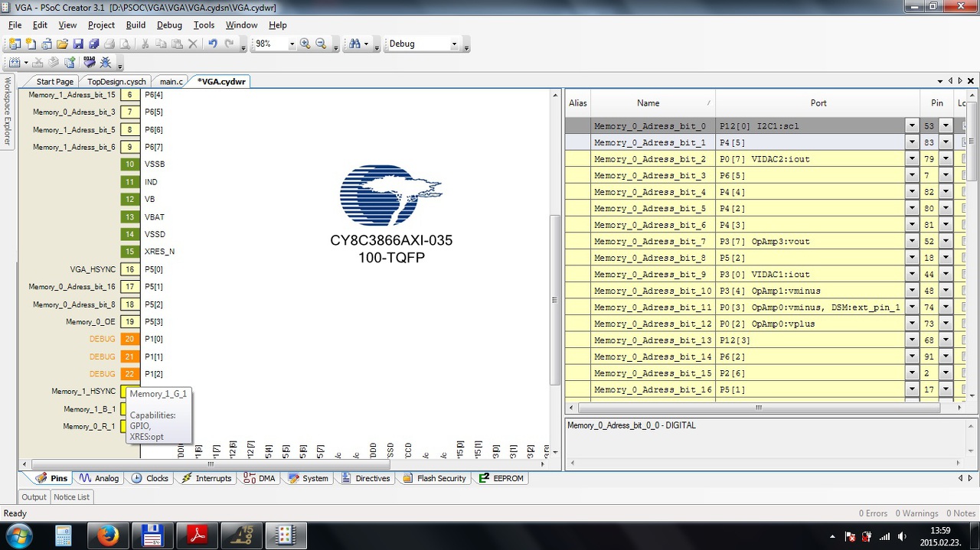Open Port dropdown for Memory_0_Adress_bit_1
This screenshot has width=980, height=550.
point(912,142)
